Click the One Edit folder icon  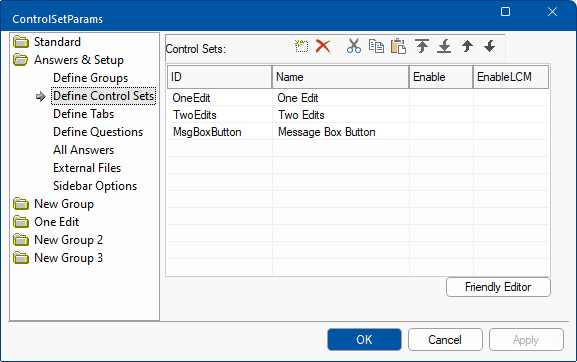[x=21, y=222]
